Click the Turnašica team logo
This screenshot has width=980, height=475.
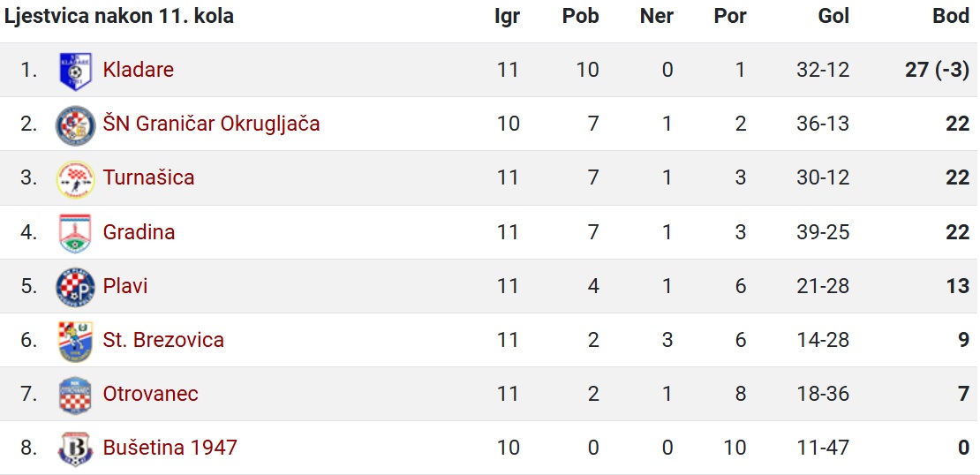(75, 178)
